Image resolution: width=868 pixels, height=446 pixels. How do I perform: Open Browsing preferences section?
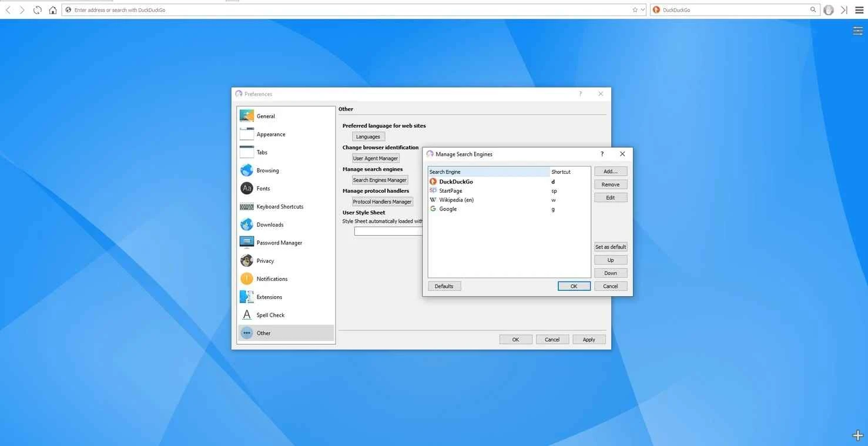coord(286,170)
